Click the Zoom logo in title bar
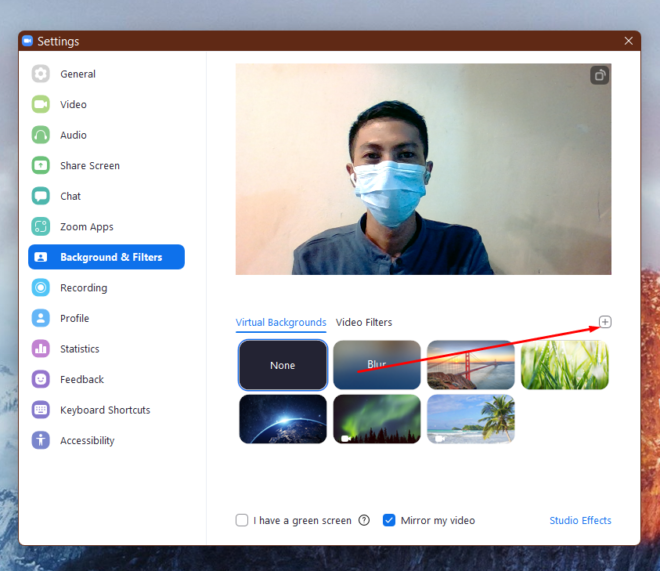The width and height of the screenshot is (660, 571). 28,41
